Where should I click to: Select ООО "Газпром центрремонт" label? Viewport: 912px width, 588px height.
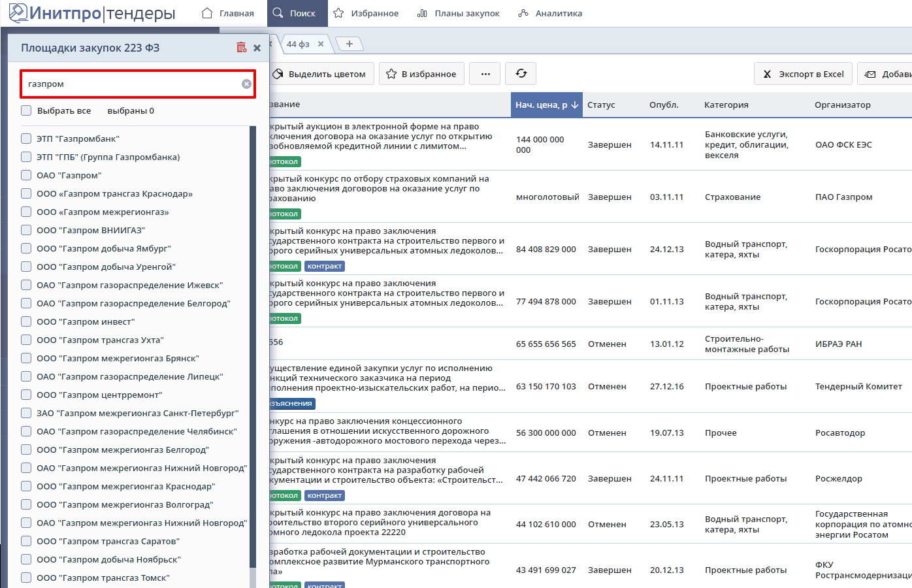[x=99, y=395]
